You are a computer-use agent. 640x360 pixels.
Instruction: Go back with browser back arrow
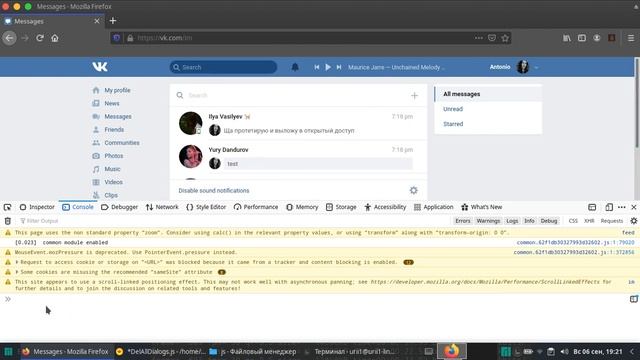(9, 38)
